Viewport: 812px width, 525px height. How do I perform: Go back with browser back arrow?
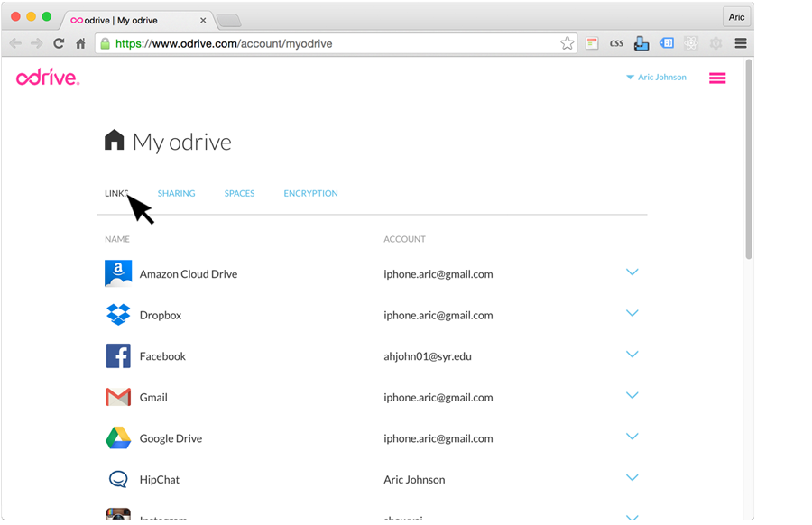click(x=15, y=43)
